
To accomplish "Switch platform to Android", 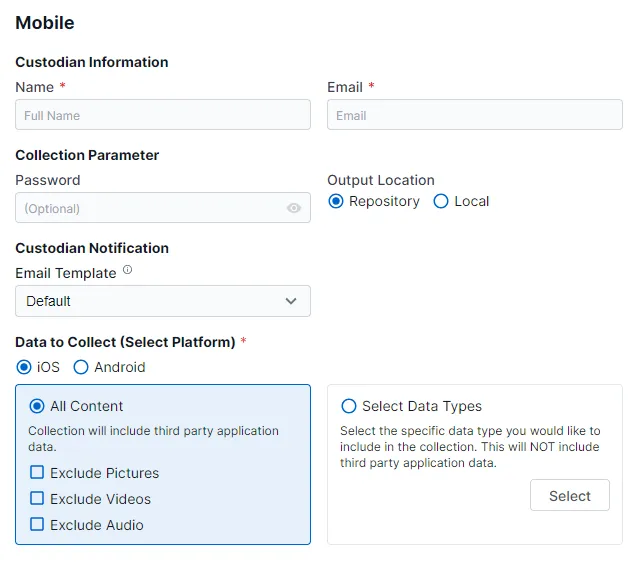I will pos(81,367).
